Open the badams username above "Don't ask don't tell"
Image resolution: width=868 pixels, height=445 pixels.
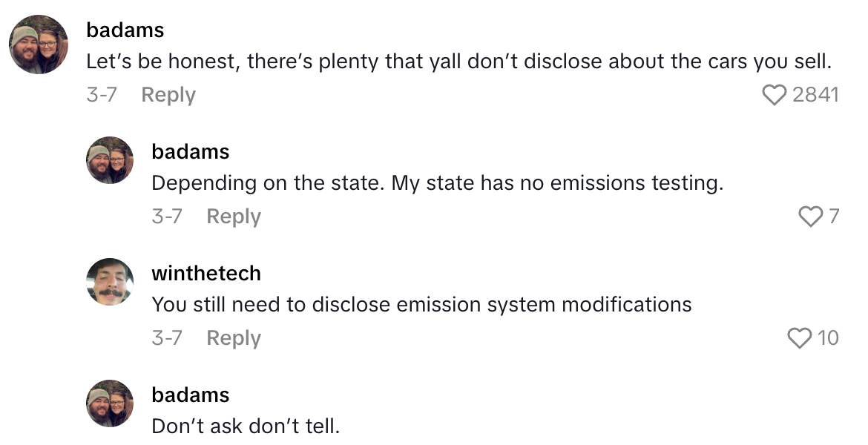pos(191,395)
